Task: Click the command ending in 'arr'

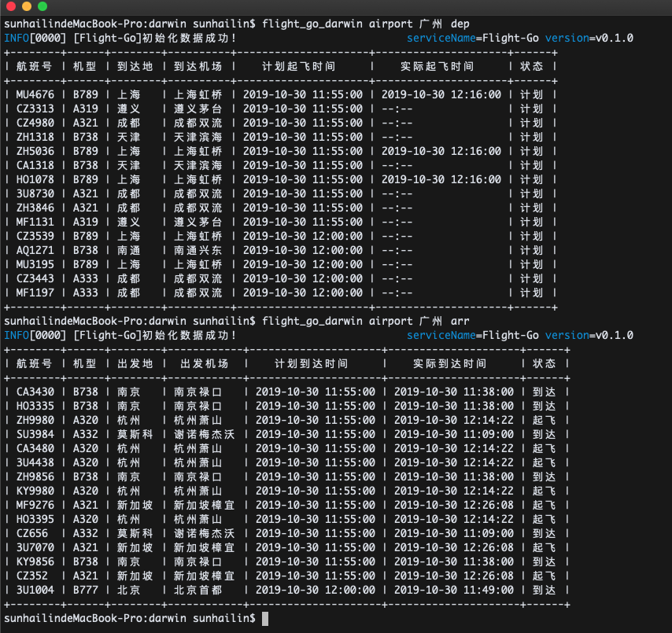Action: coord(366,321)
